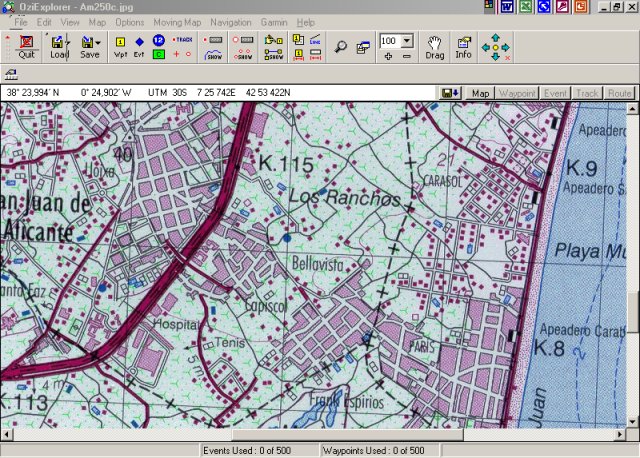The width and height of the screenshot is (640, 458).
Task: Open the Moving Map menu
Action: 177,21
